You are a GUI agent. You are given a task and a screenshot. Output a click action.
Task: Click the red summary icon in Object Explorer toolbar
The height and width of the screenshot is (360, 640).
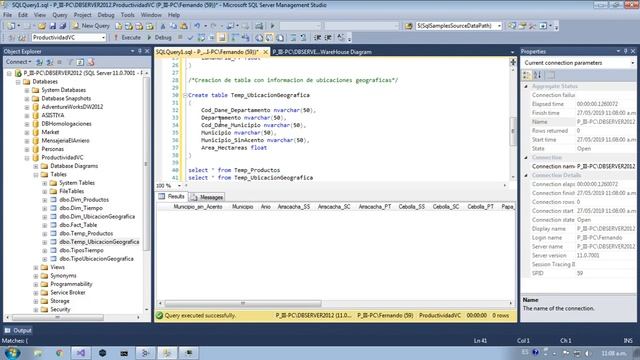click(x=91, y=62)
